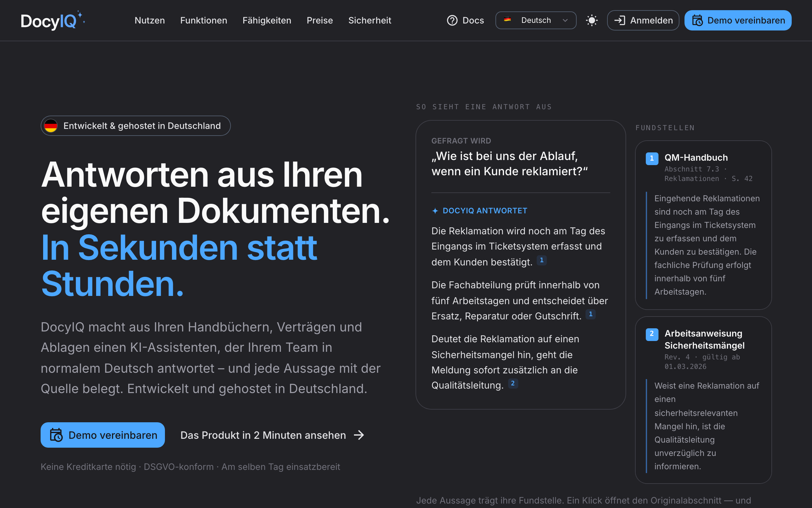Click the 'GEFRAGT WIRD' label
The image size is (812, 508).
click(461, 141)
